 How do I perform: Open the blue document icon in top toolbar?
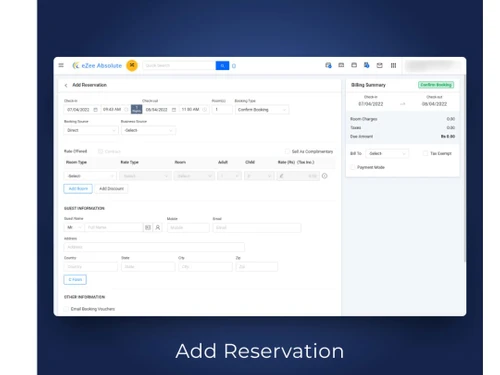pos(367,65)
